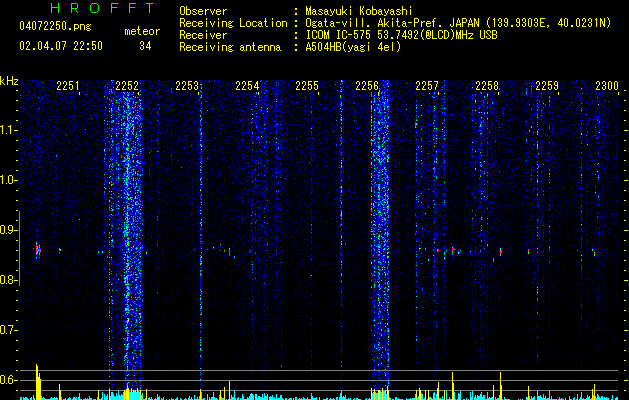Click the 2258 time marker
The width and height of the screenshot is (629, 400).
487,85
